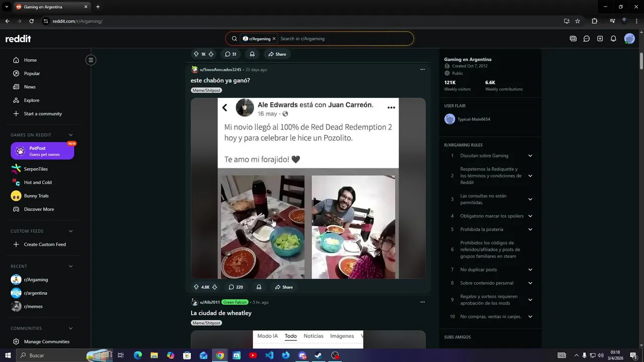Click the Windows Start button

8,355
